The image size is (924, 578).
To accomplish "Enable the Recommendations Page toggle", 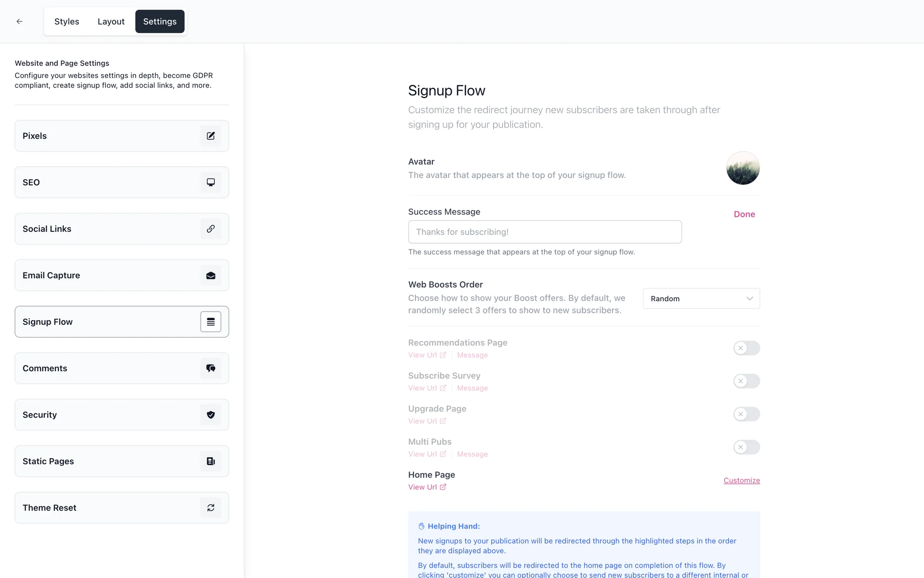I will point(746,348).
